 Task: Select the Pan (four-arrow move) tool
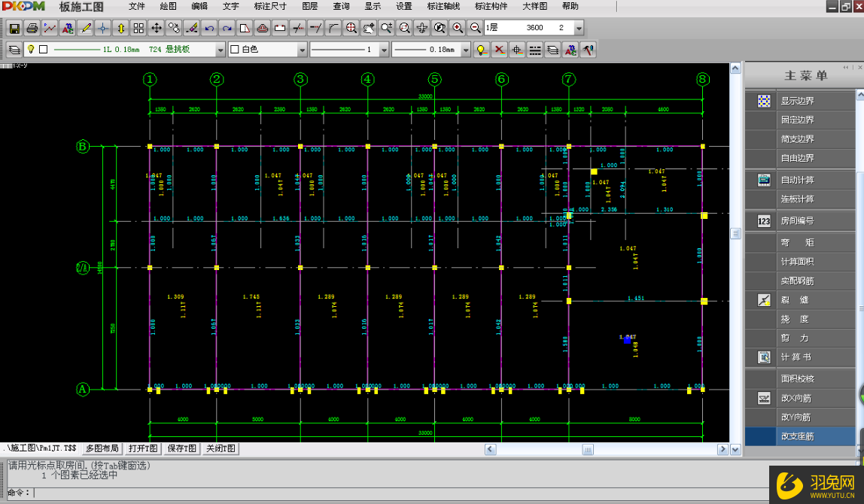pos(157,29)
